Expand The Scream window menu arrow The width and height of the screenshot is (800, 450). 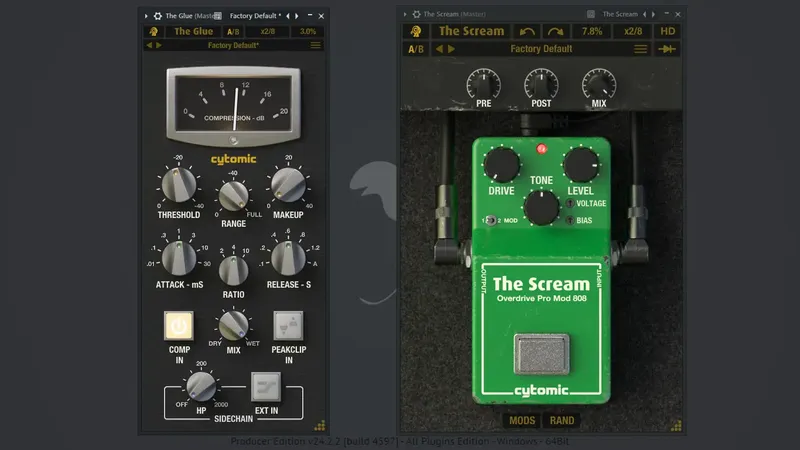pos(405,14)
